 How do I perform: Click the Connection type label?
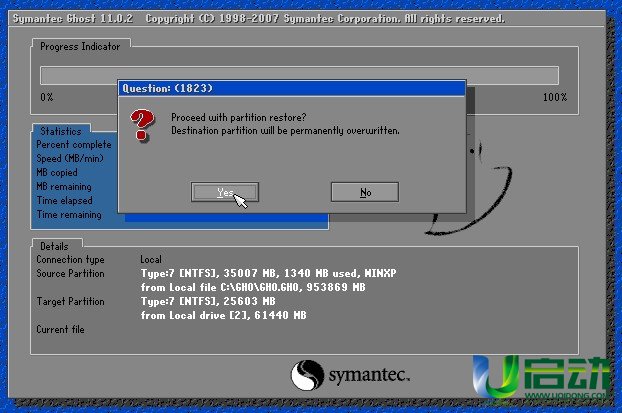[70, 259]
